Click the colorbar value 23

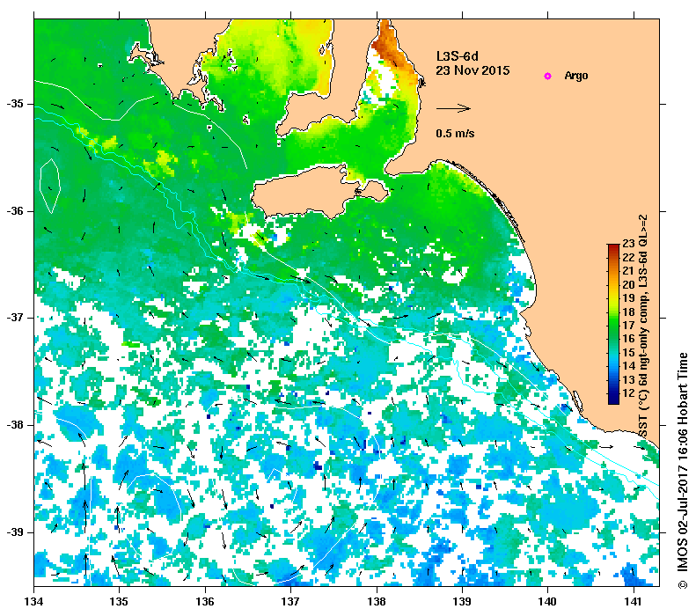(x=628, y=244)
